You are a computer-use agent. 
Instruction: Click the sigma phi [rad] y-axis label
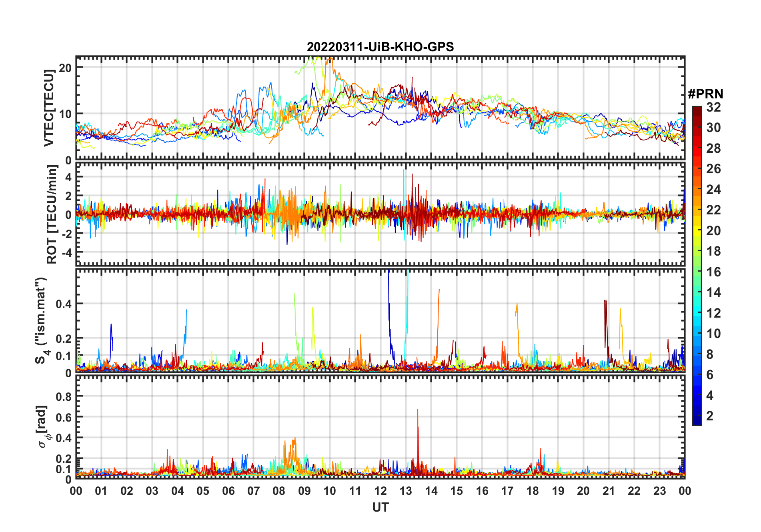tap(43, 427)
